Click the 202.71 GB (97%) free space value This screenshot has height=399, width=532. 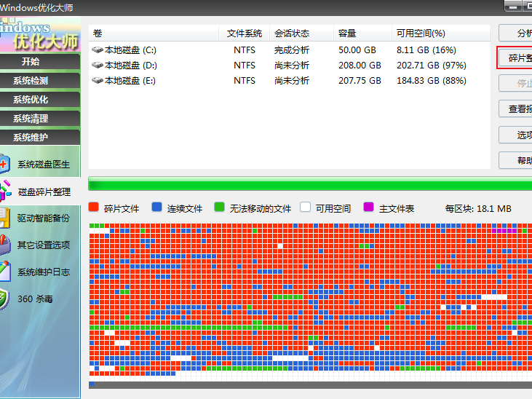432,66
